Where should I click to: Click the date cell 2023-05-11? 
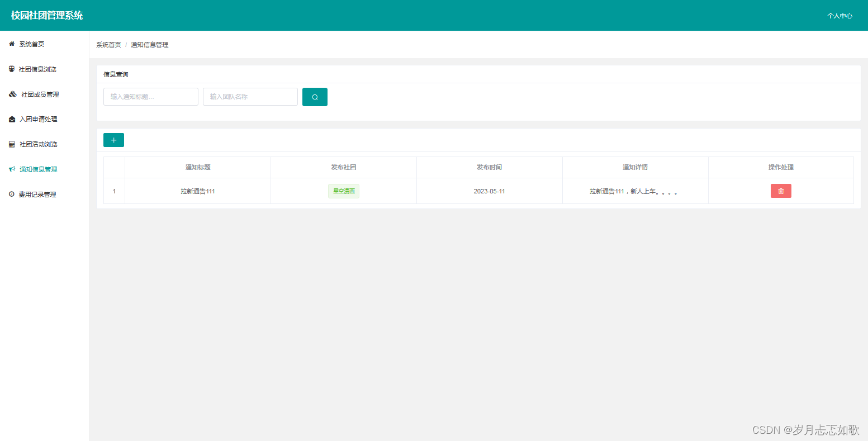click(490, 191)
